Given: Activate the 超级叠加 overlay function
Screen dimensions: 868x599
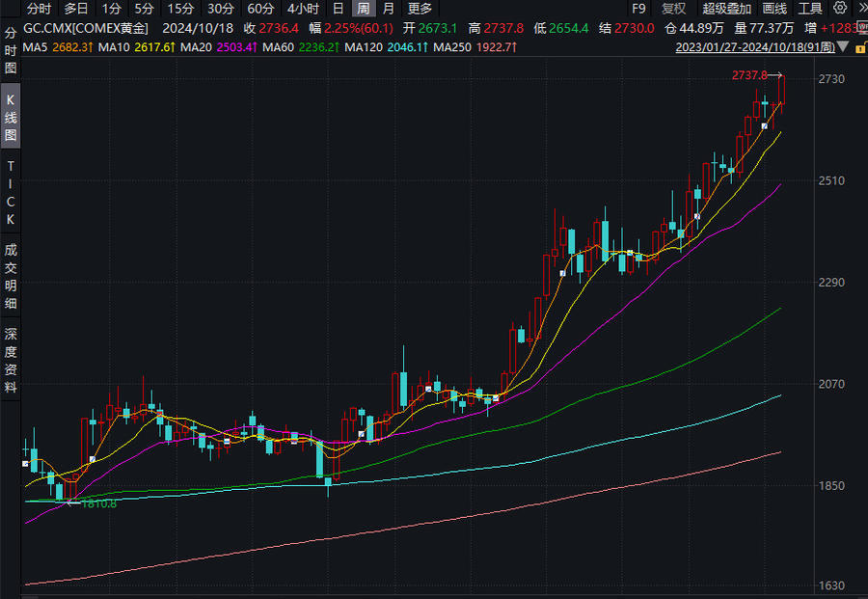Looking at the screenshot, I should point(726,9).
